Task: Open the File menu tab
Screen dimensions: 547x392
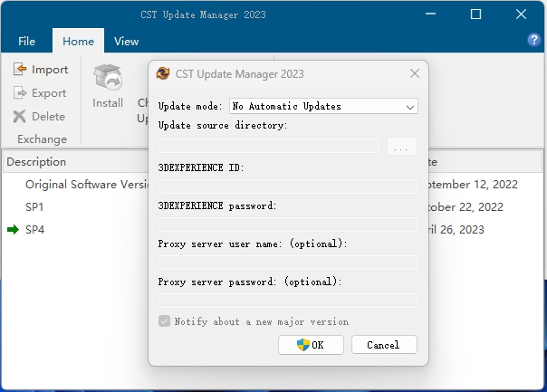Action: point(26,41)
